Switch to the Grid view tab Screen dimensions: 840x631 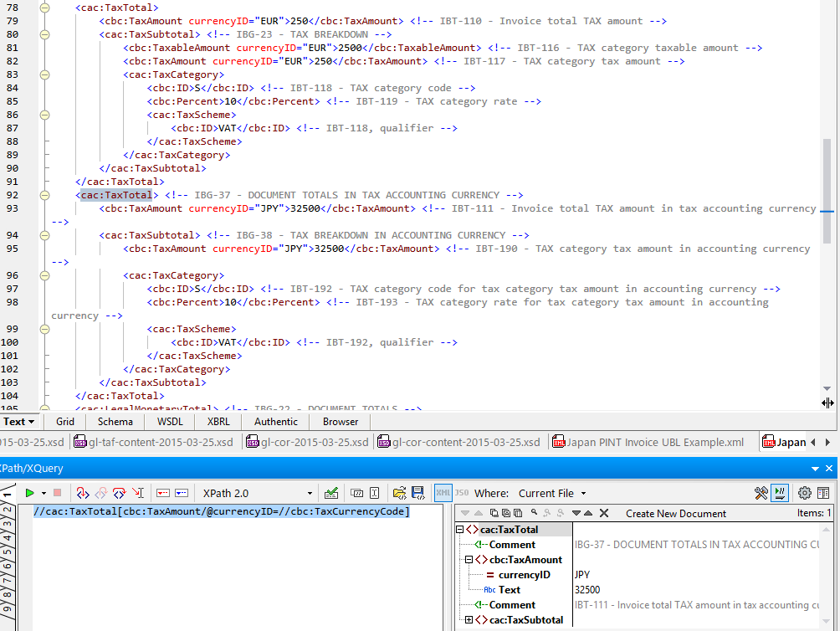64,421
